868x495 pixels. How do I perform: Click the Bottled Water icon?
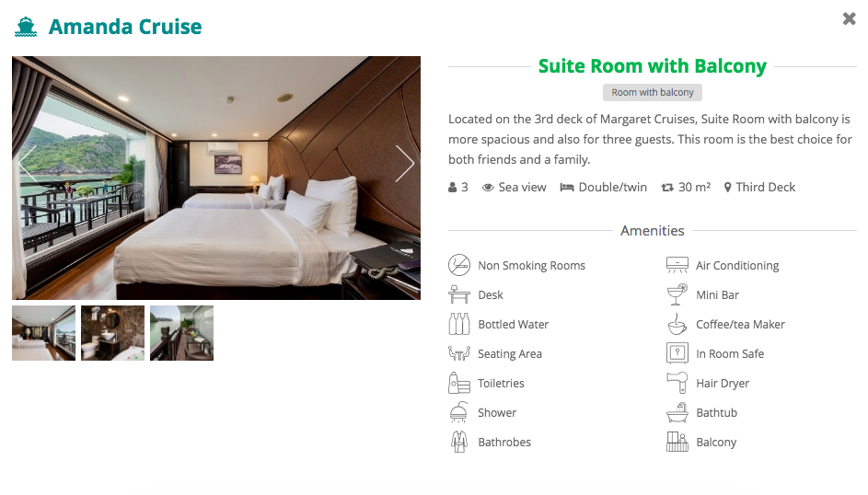459,324
